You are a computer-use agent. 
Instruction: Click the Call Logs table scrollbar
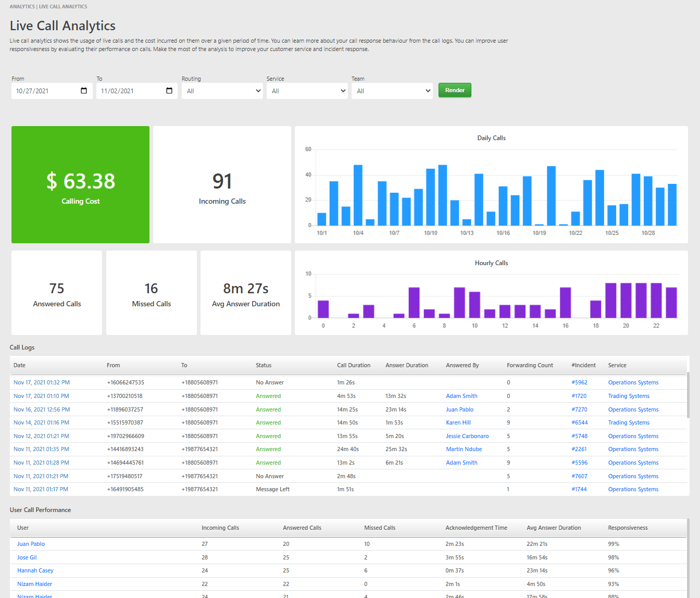[x=688, y=395]
